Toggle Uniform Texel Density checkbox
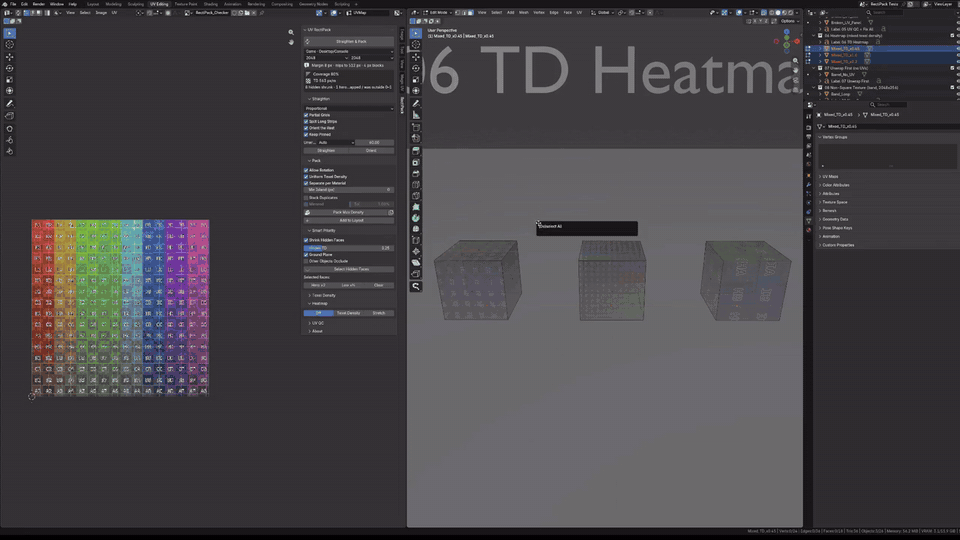Viewport: 960px width, 540px height. (306, 176)
